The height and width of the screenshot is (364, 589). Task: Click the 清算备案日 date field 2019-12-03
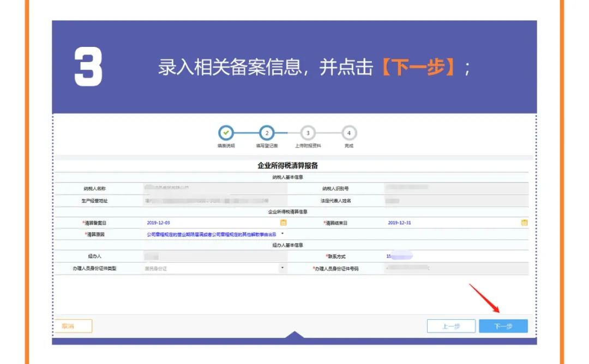pyautogui.click(x=207, y=222)
